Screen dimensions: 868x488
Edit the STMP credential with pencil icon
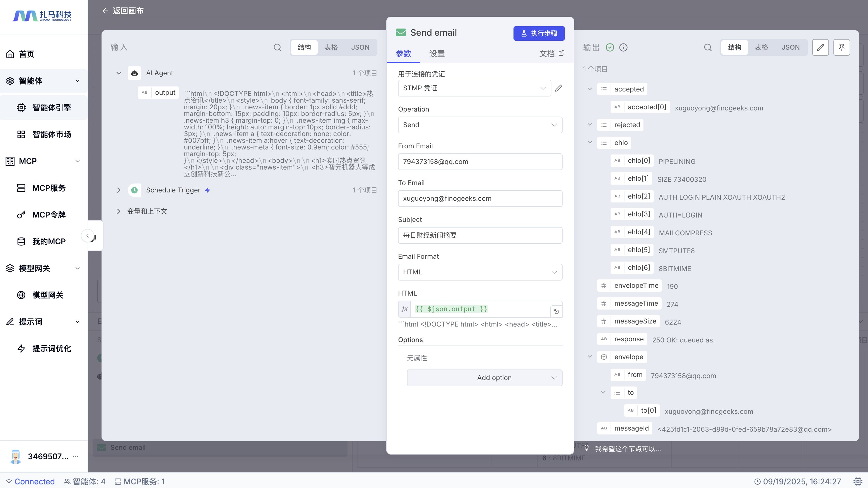pos(559,88)
